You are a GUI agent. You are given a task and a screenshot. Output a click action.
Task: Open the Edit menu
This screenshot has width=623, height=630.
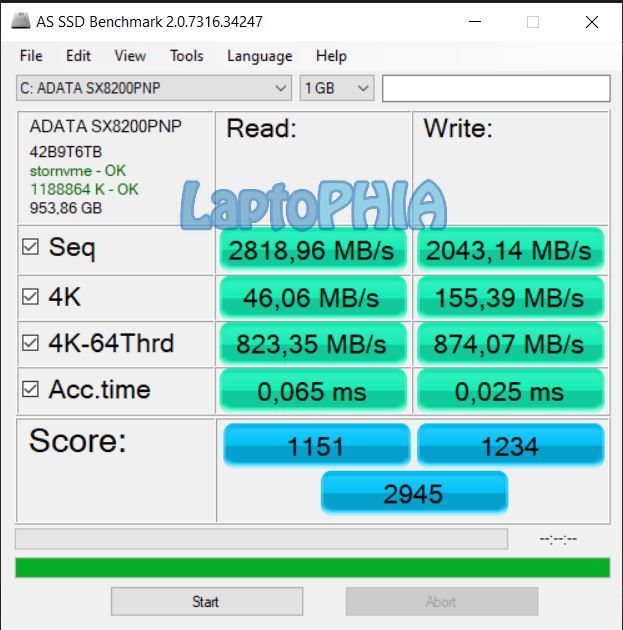(78, 56)
